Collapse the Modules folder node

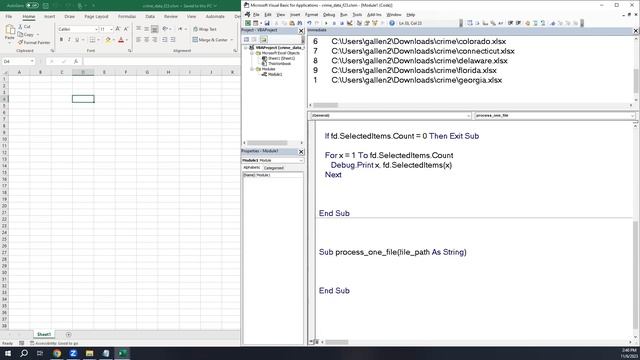tap(252, 69)
